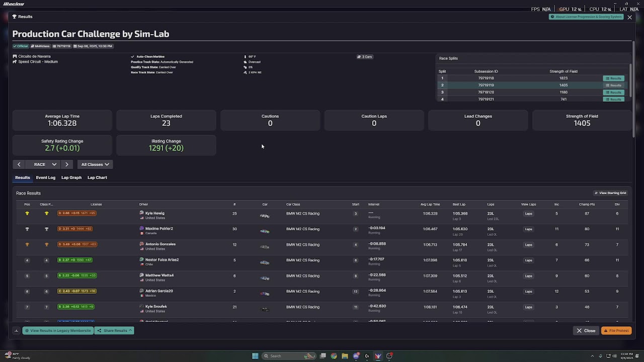
Task: Click Matthew Watts4's helmet icon
Action: click(142, 276)
